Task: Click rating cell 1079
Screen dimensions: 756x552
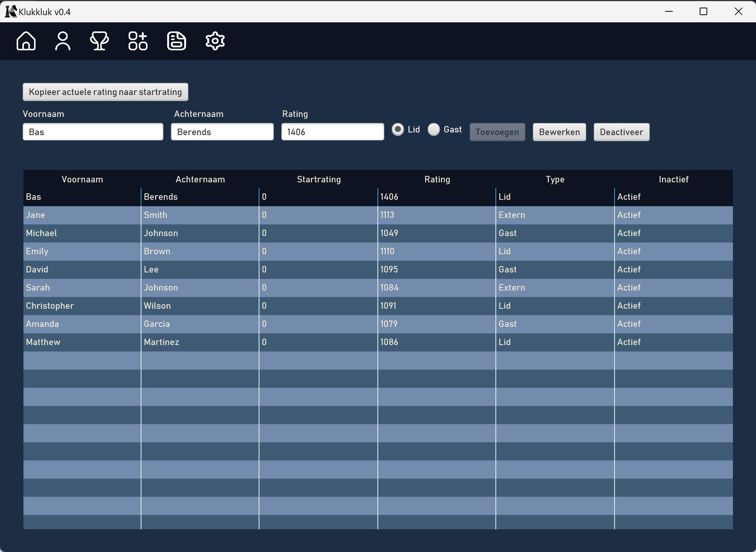Action: (x=437, y=324)
